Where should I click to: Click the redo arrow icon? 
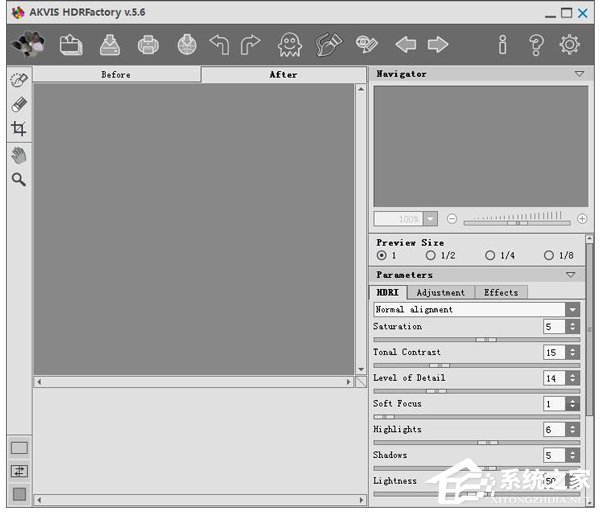click(x=250, y=44)
